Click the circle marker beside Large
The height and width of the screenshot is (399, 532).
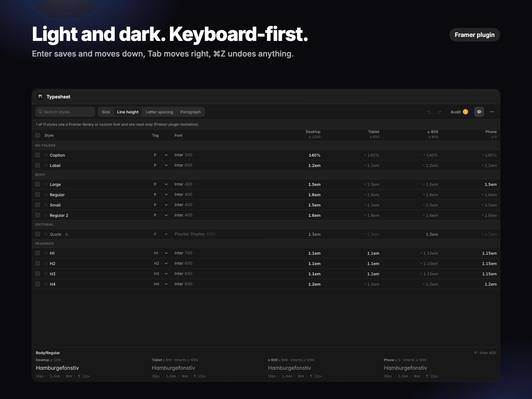pyautogui.click(x=46, y=184)
